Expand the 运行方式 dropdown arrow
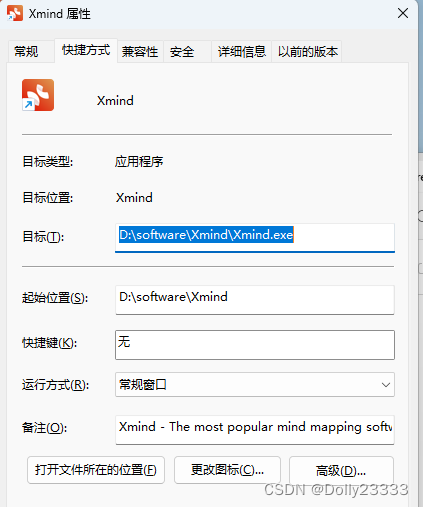The image size is (423, 507). pyautogui.click(x=385, y=385)
